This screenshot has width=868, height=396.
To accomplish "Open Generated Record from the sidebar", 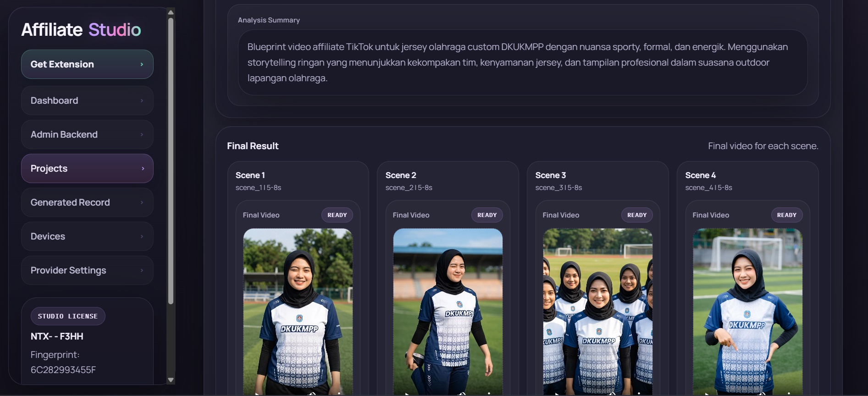I will click(87, 202).
